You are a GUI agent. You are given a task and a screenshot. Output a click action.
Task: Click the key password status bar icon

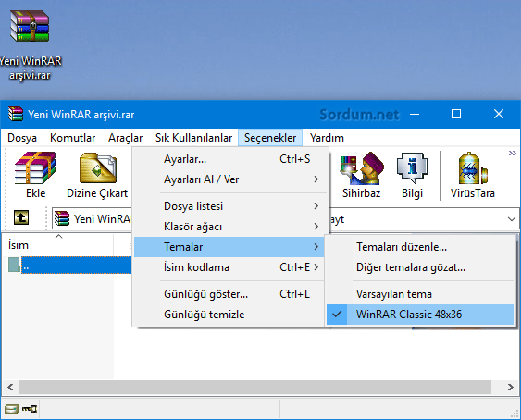pyautogui.click(x=30, y=409)
